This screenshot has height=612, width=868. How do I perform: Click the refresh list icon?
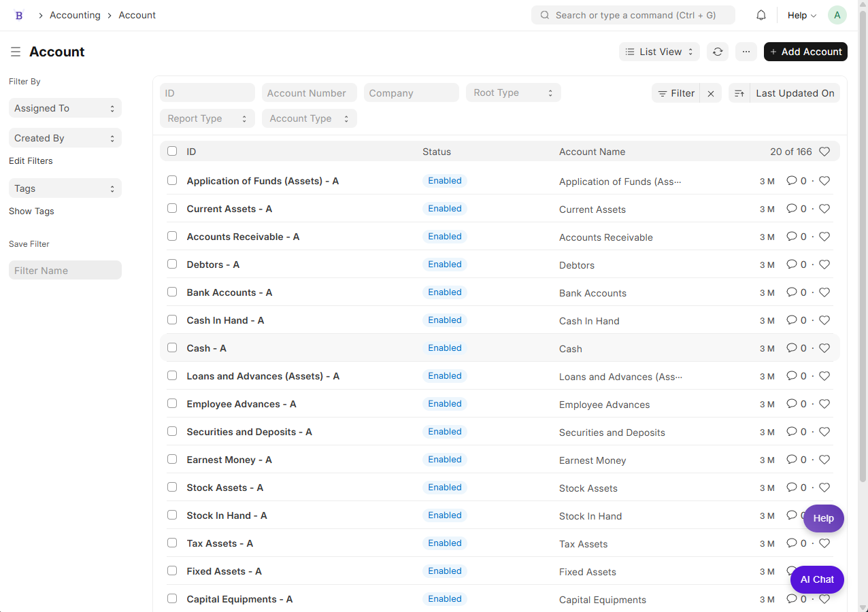(x=717, y=52)
